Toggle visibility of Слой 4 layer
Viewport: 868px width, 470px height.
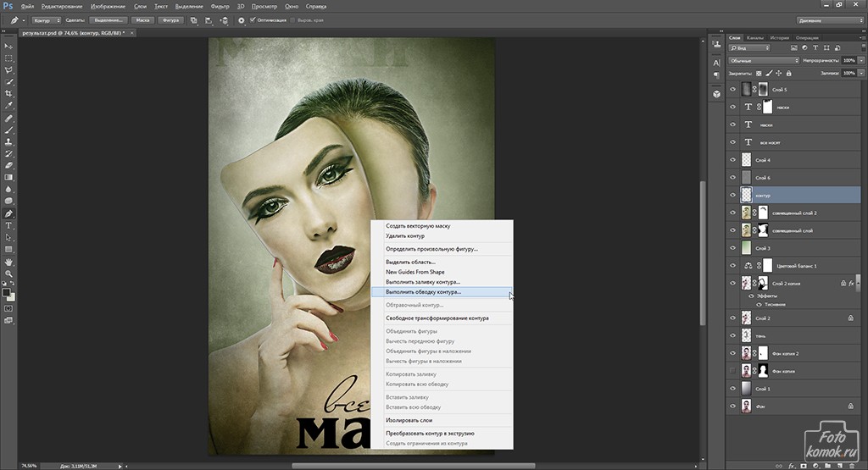(733, 160)
